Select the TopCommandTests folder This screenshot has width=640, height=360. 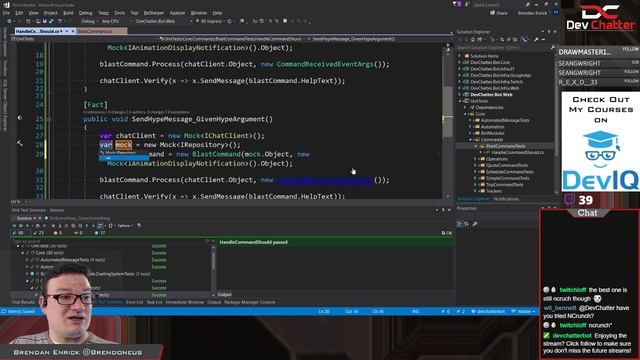tap(504, 184)
